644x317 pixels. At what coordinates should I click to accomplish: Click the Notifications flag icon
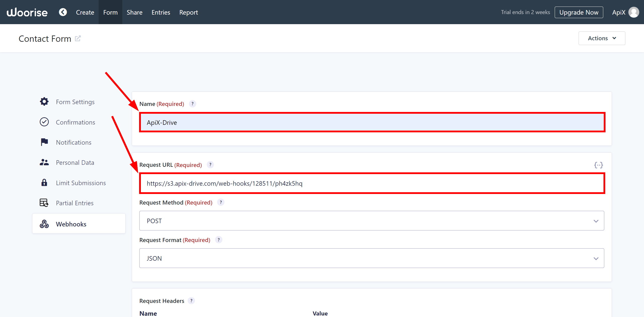(44, 142)
